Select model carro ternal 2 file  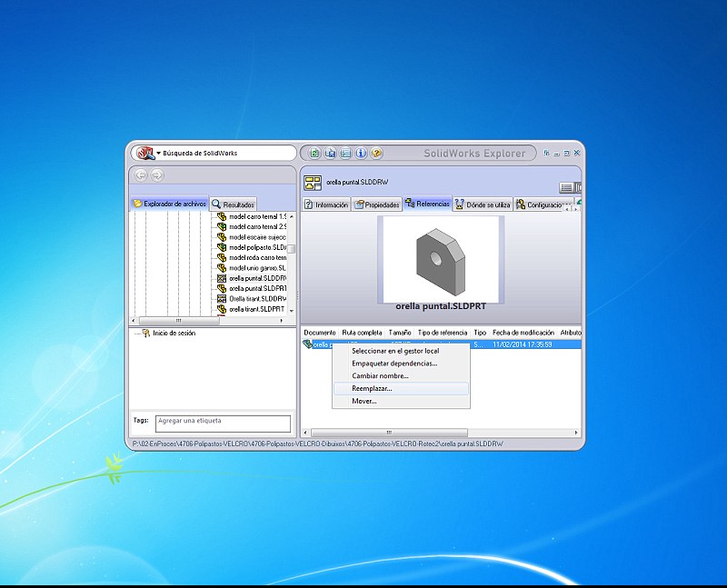point(257,227)
